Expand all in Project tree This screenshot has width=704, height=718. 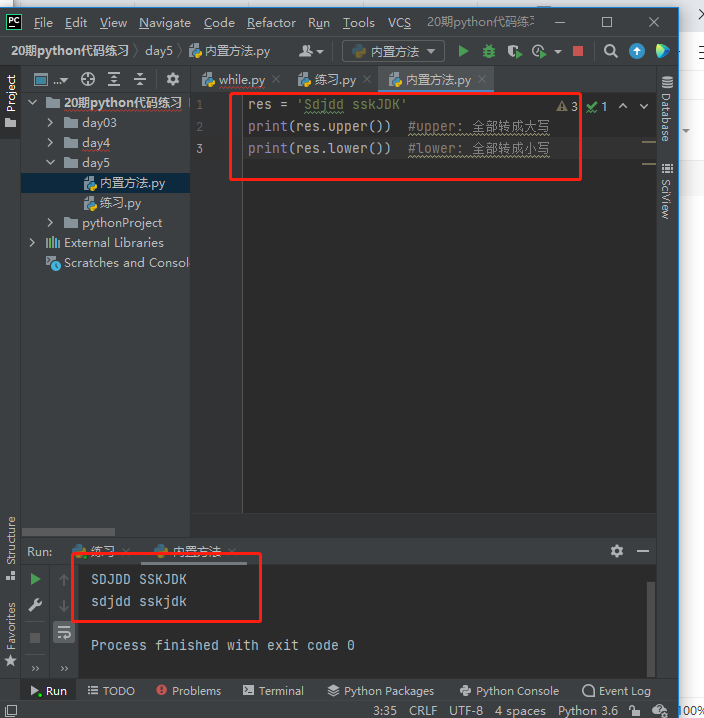(x=114, y=80)
